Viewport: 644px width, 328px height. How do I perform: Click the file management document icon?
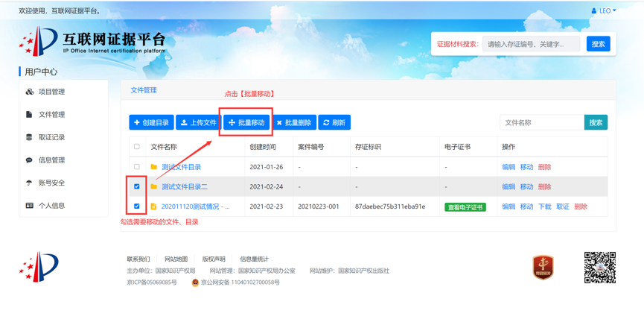(x=30, y=115)
